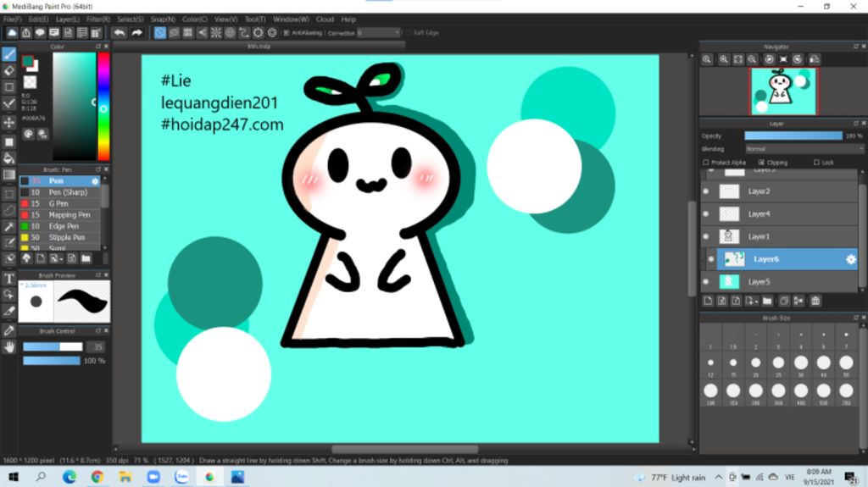
Task: Open the Select menu
Action: point(130,19)
